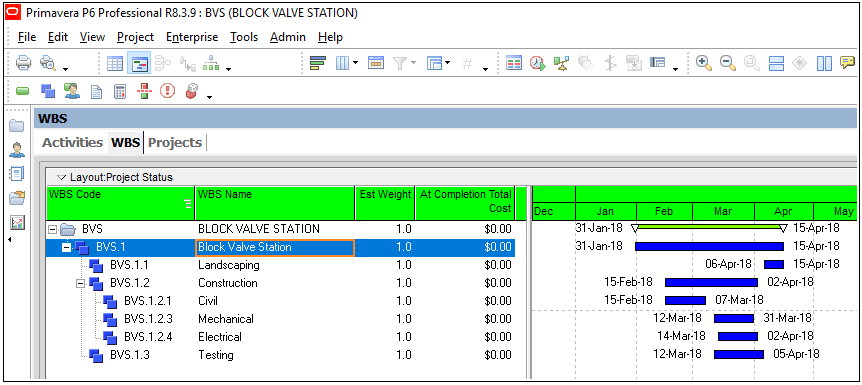862x385 pixels.
Task: Open the Enterprise menu
Action: click(192, 37)
